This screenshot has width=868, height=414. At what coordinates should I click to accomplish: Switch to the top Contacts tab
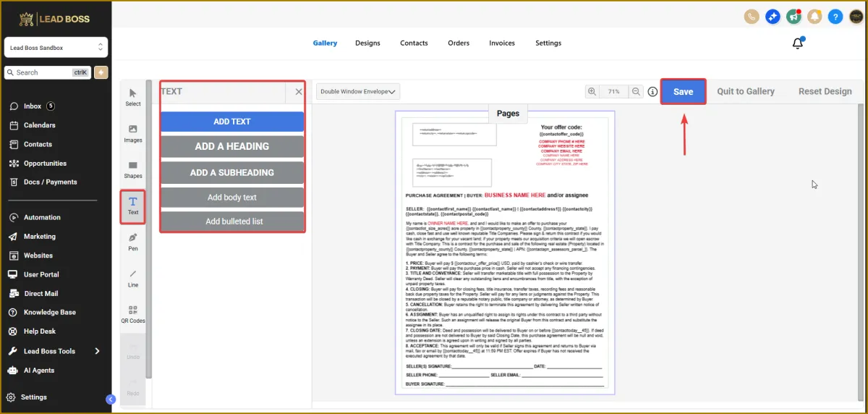(x=414, y=43)
